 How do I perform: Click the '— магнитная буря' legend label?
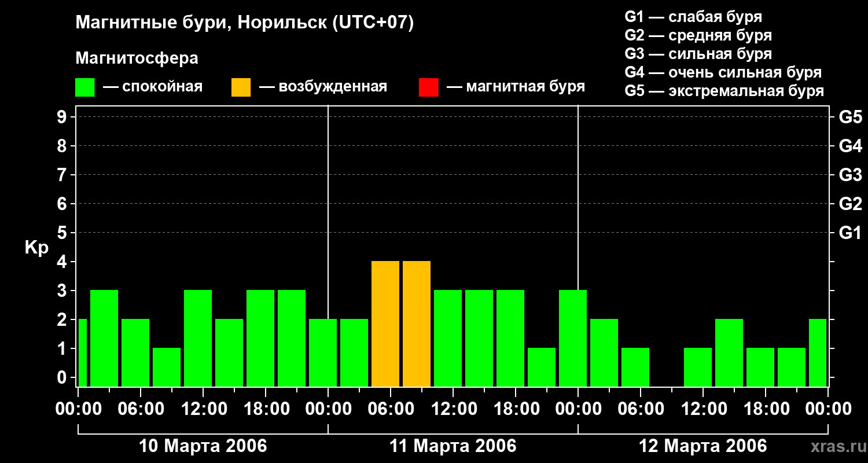point(516,87)
